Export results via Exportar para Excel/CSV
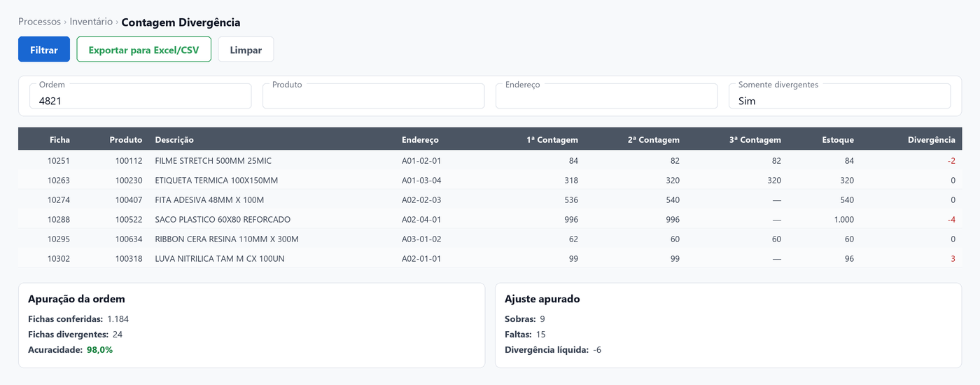Screen dimensions: 980x385 click(143, 50)
